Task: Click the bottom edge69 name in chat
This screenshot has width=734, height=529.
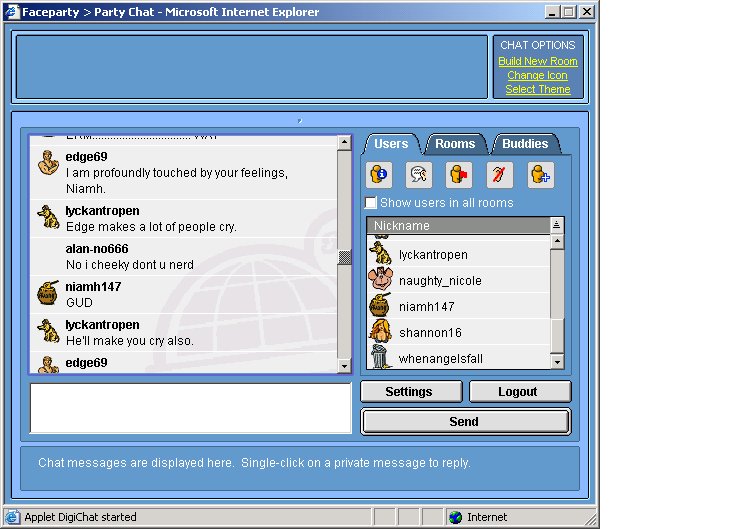Action: [x=86, y=363]
